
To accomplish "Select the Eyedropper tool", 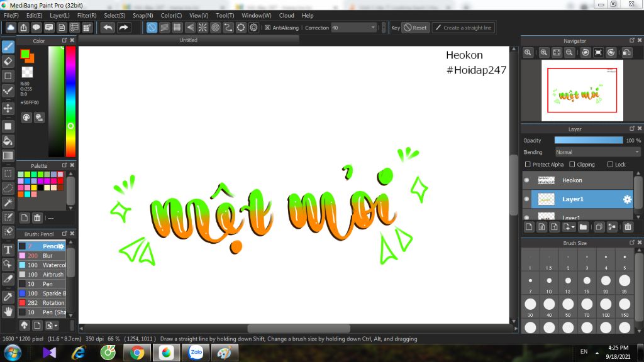I will click(x=8, y=297).
